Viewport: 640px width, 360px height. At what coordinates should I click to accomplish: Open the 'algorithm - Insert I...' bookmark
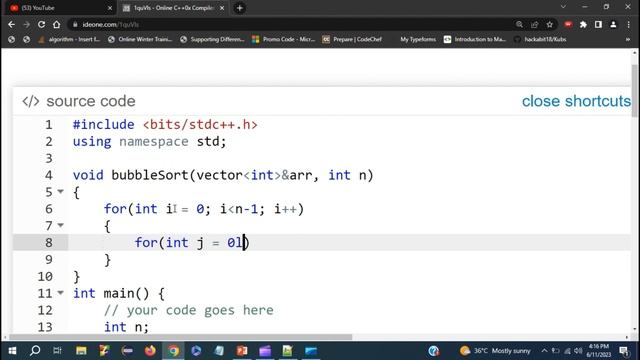69,40
